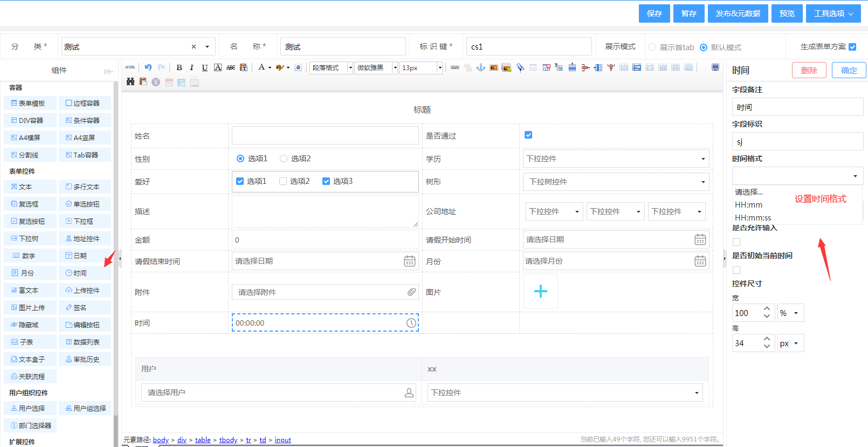Click the paste icon in toolbar
The height and width of the screenshot is (447, 868).
(244, 67)
